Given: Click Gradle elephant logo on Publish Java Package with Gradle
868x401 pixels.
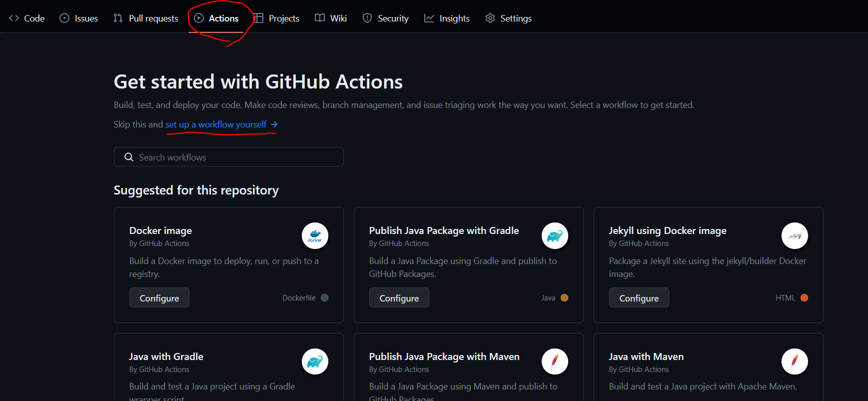Looking at the screenshot, I should [x=555, y=235].
